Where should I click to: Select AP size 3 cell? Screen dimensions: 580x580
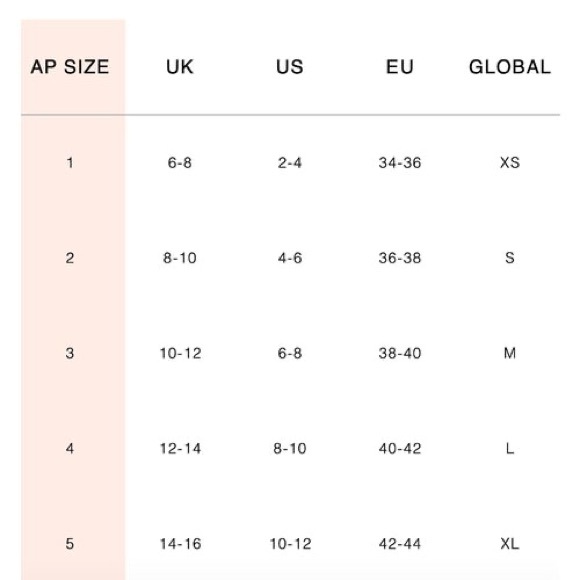click(x=70, y=353)
